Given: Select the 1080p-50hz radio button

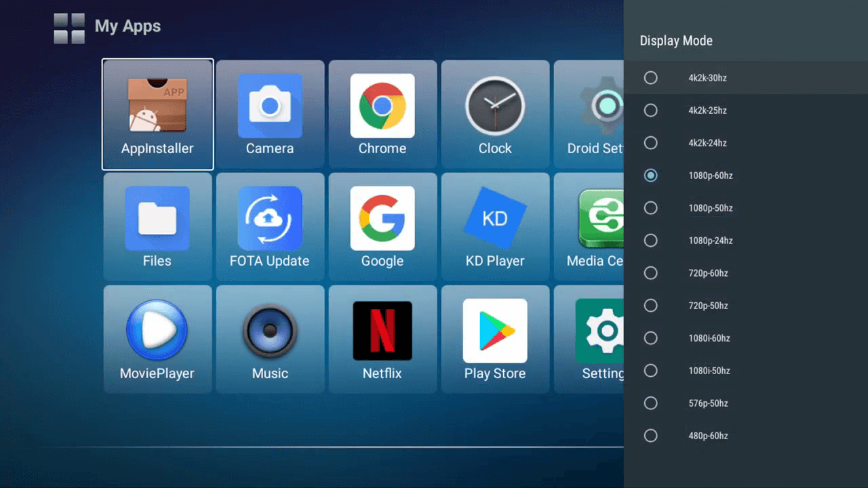Looking at the screenshot, I should tap(650, 208).
